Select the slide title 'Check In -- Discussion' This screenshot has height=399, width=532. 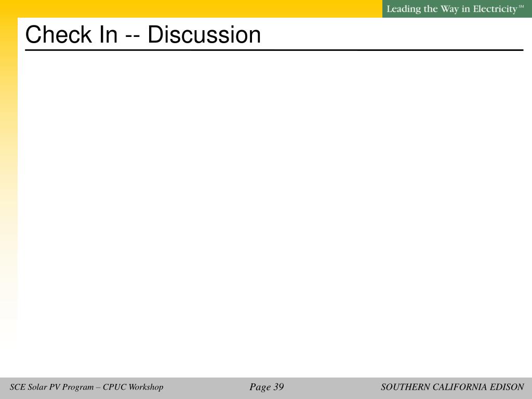[x=143, y=35]
